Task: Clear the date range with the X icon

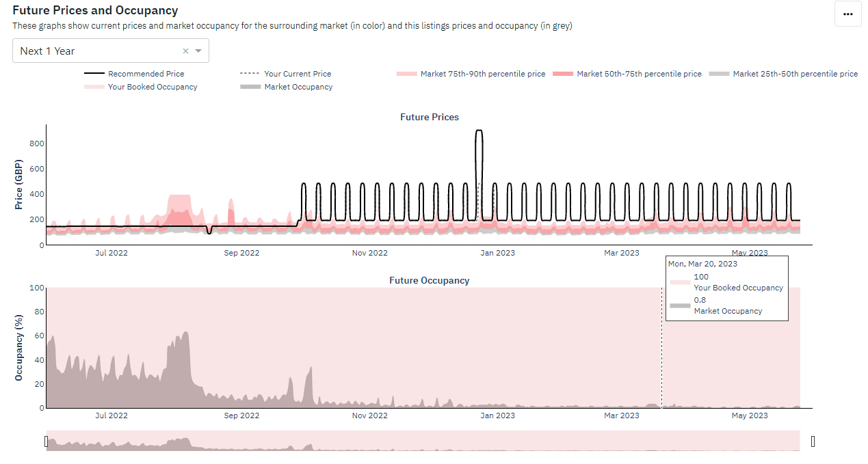Action: click(185, 51)
